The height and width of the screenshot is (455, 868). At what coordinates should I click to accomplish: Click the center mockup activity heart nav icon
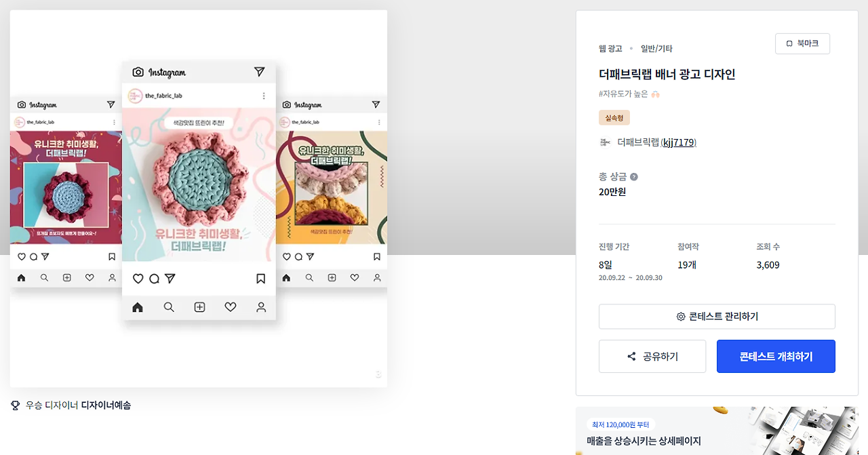[x=230, y=307]
